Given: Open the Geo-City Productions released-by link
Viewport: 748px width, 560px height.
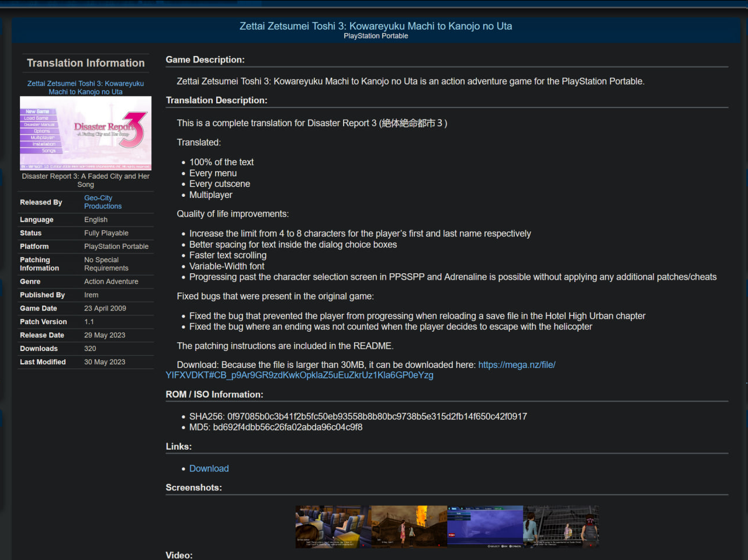Looking at the screenshot, I should pos(103,202).
